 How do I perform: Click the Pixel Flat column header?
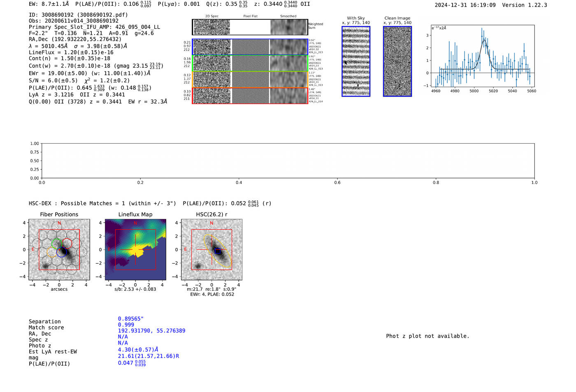(250, 16)
